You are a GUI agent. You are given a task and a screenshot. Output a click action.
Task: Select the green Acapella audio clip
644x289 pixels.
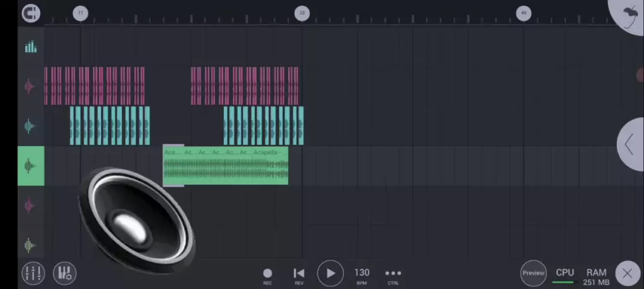coord(226,166)
